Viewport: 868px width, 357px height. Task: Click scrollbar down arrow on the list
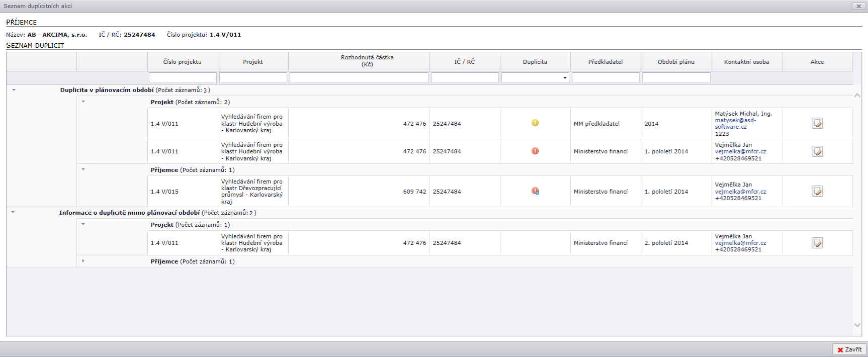857,325
